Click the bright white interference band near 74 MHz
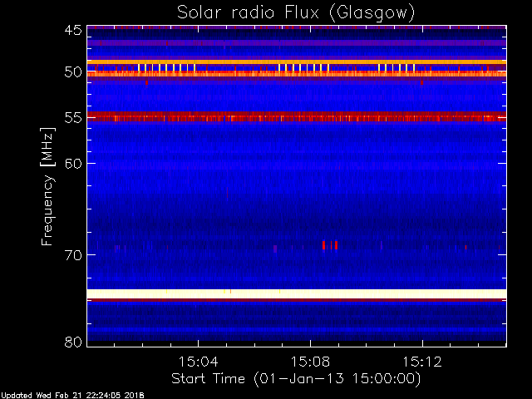This screenshot has width=532, height=399. (297, 293)
